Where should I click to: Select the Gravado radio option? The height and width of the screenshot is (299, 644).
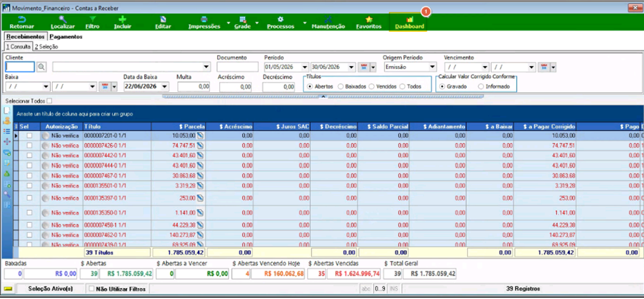tap(442, 87)
